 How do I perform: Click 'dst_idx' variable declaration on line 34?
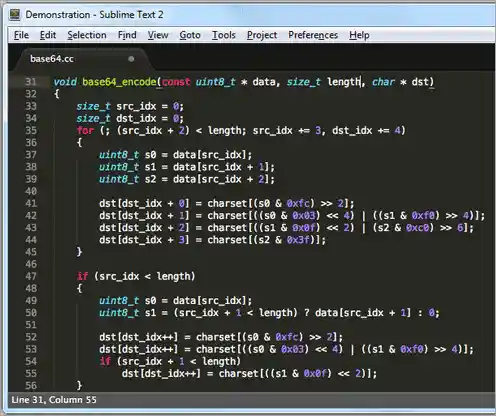click(x=136, y=118)
